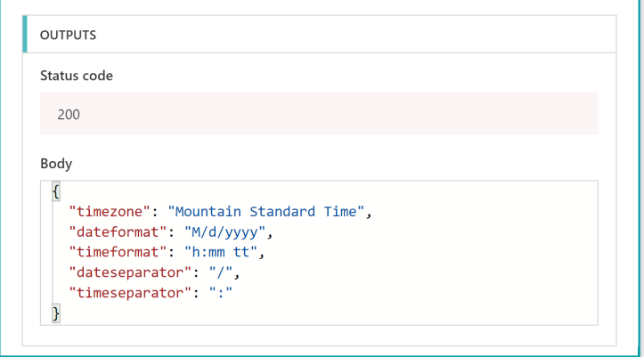644x357 pixels.
Task: Click the teal accent bar beside OUTPUTS
Action: point(26,35)
